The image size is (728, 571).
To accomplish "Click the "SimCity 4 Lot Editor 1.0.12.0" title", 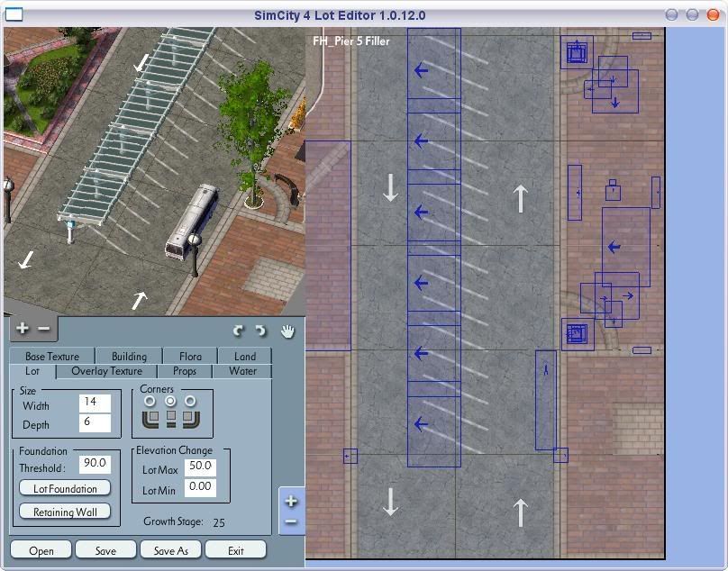I will point(340,15).
